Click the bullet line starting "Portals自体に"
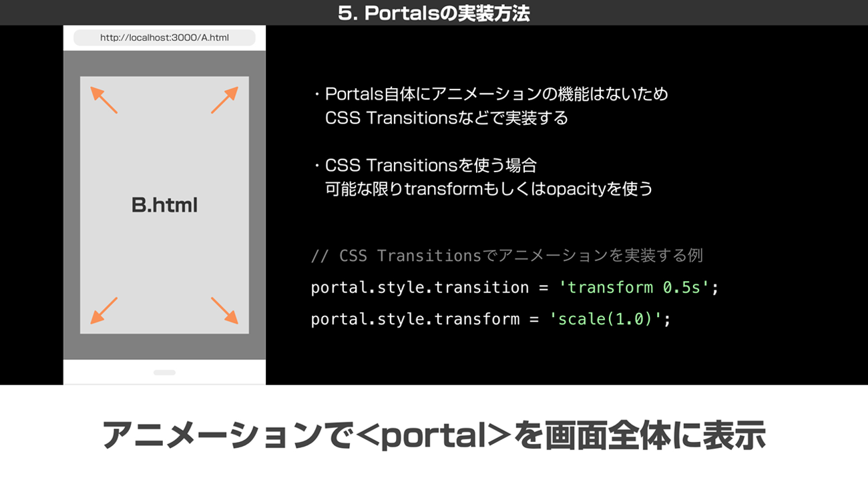The height and width of the screenshot is (488, 868). tap(495, 94)
